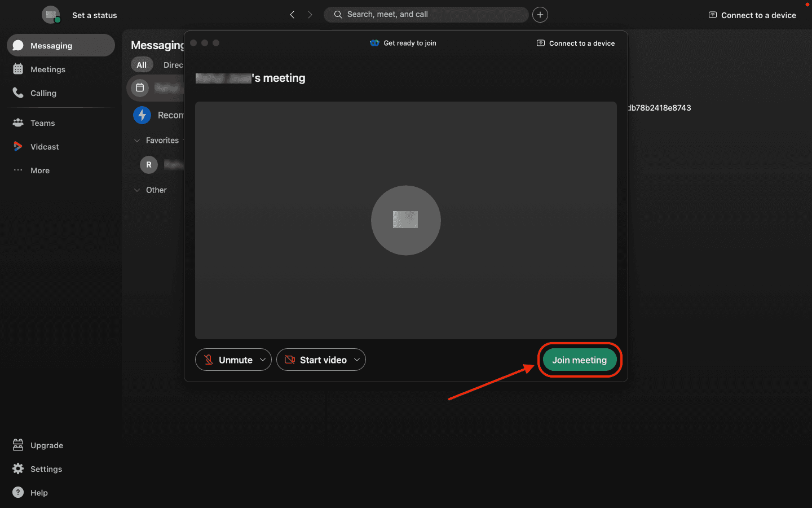
Task: Open audio options dropdown next to Unmute
Action: tap(263, 360)
